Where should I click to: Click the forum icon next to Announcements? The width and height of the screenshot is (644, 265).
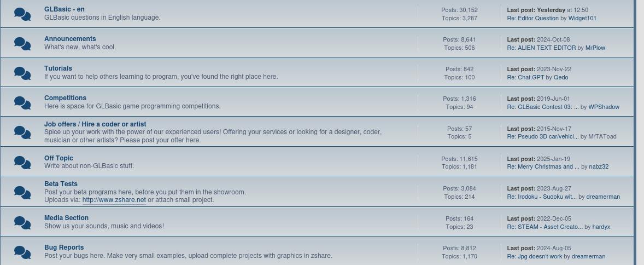click(22, 43)
